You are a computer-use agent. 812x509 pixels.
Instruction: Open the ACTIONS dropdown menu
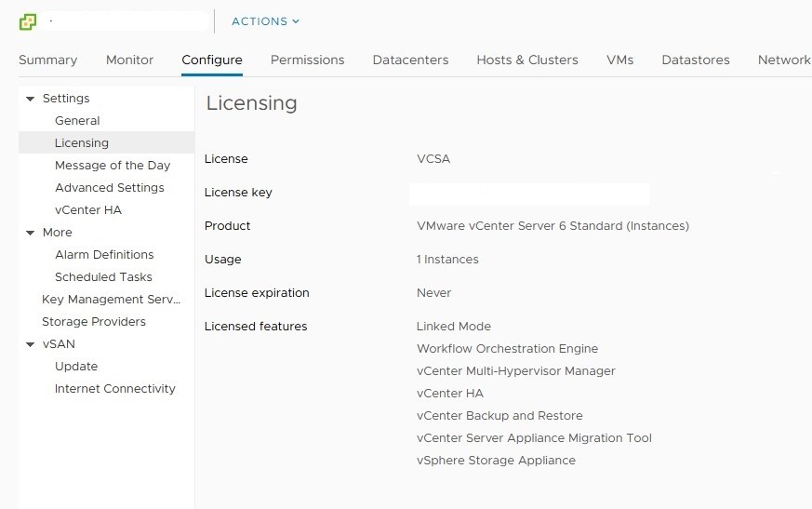tap(265, 21)
